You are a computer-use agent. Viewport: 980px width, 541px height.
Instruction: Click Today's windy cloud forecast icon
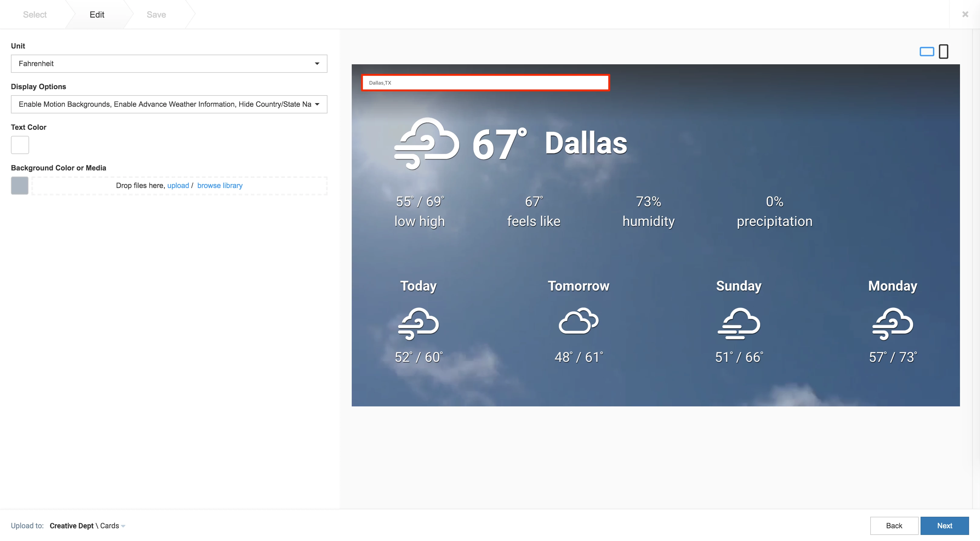418,323
